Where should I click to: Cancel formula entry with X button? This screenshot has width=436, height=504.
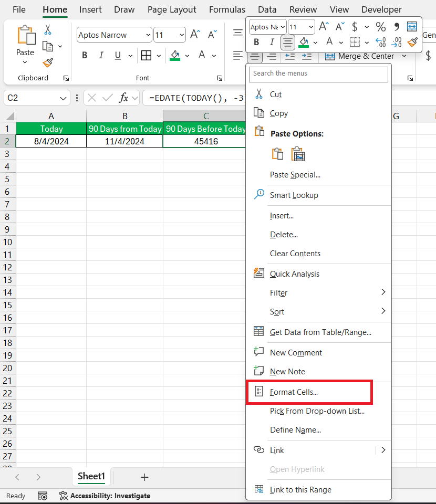92,98
